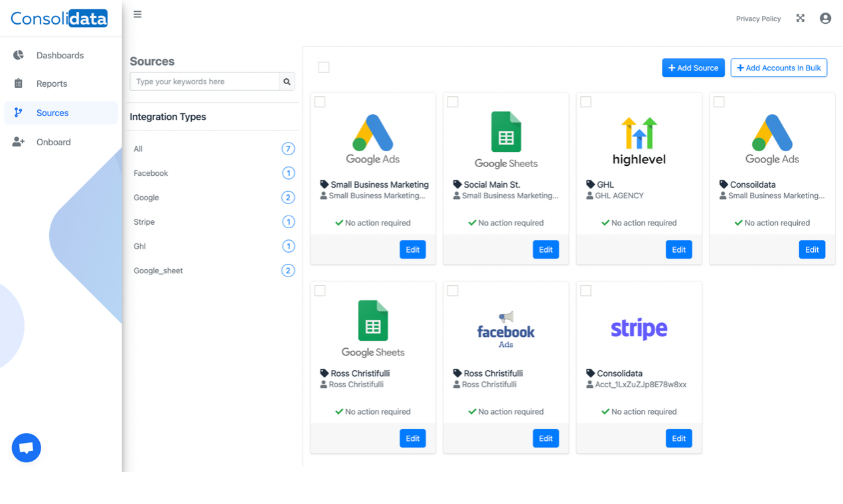Check the Small Business Marketing Google Ads card checkbox
This screenshot has height=504, width=843.
click(320, 101)
